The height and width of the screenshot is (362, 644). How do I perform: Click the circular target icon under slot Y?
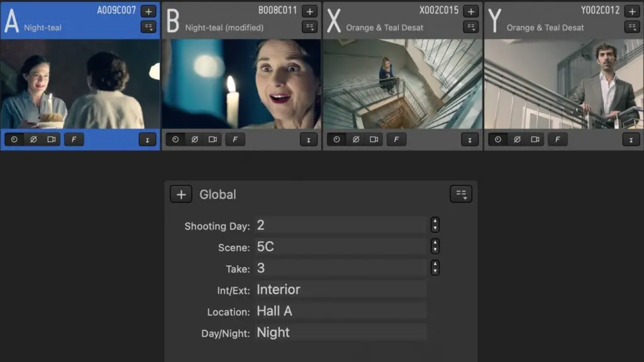tap(498, 140)
